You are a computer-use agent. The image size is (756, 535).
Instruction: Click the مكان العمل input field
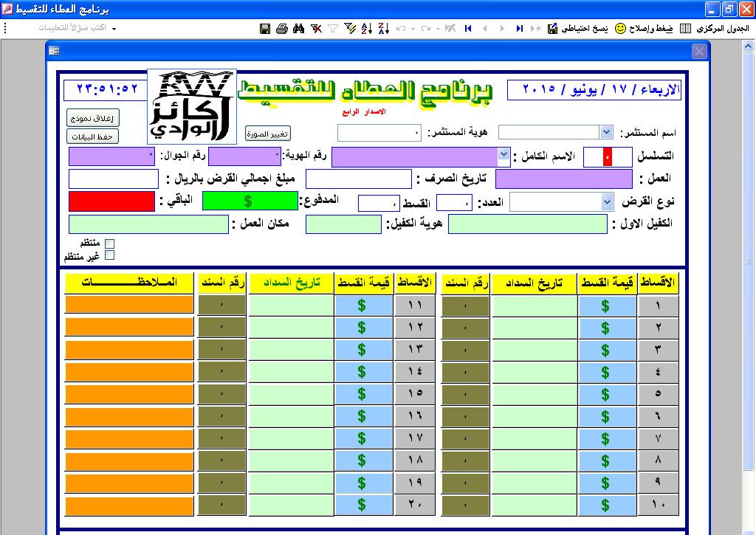(x=148, y=224)
